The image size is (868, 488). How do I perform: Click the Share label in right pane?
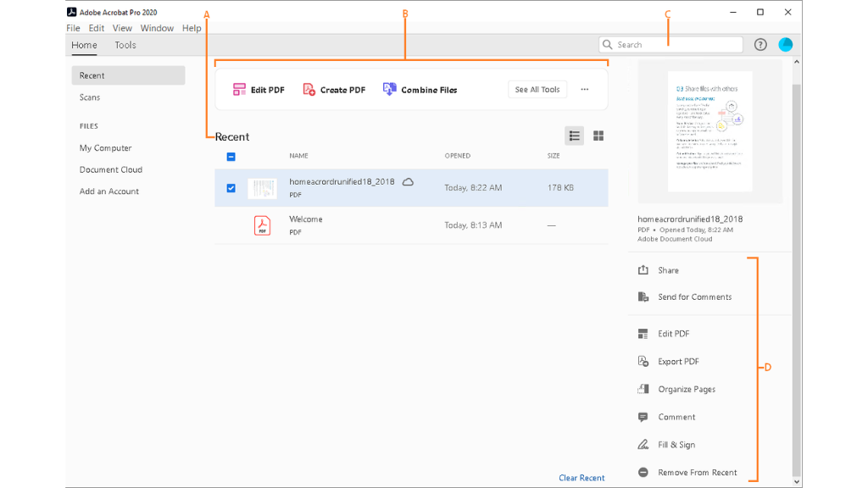(668, 270)
